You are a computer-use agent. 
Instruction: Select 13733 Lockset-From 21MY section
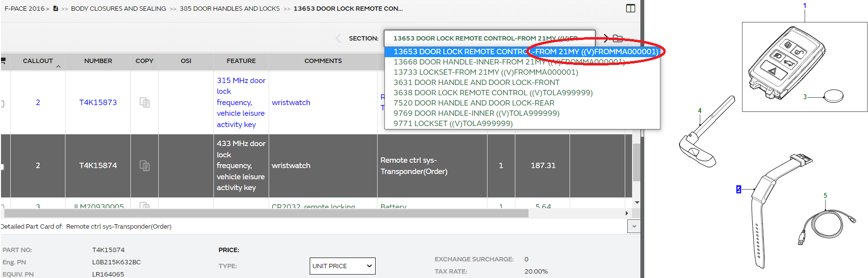(486, 72)
